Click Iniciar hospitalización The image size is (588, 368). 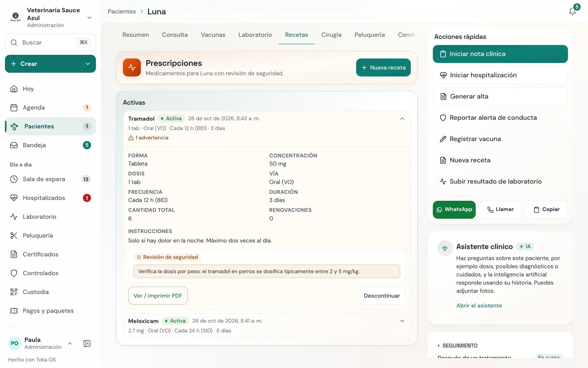(x=500, y=75)
